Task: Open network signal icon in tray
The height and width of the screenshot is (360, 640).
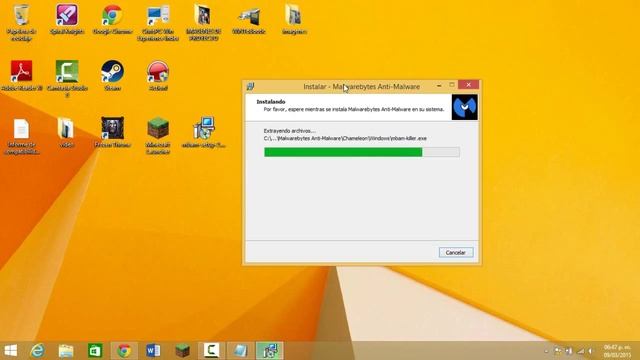Action: click(580, 351)
